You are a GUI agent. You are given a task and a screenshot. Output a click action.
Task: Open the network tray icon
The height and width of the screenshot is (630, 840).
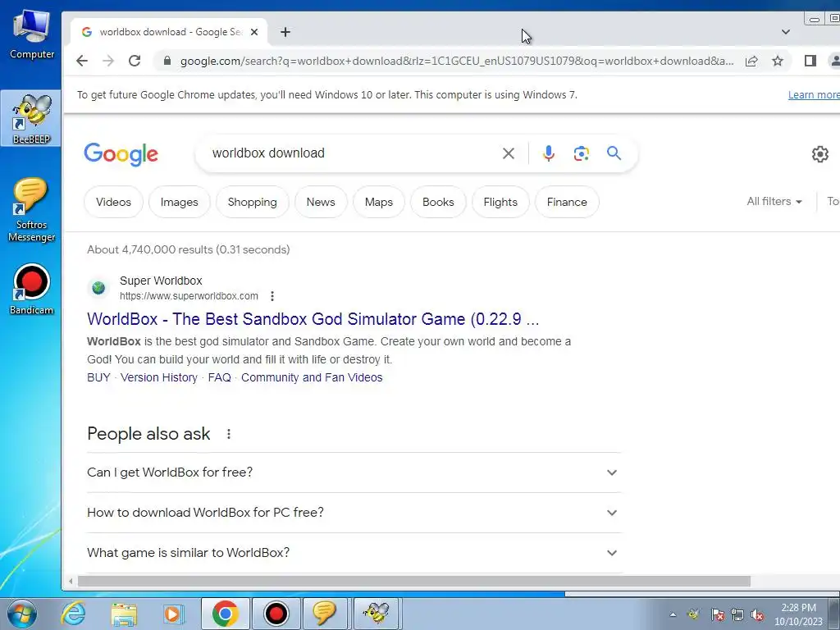click(x=737, y=615)
